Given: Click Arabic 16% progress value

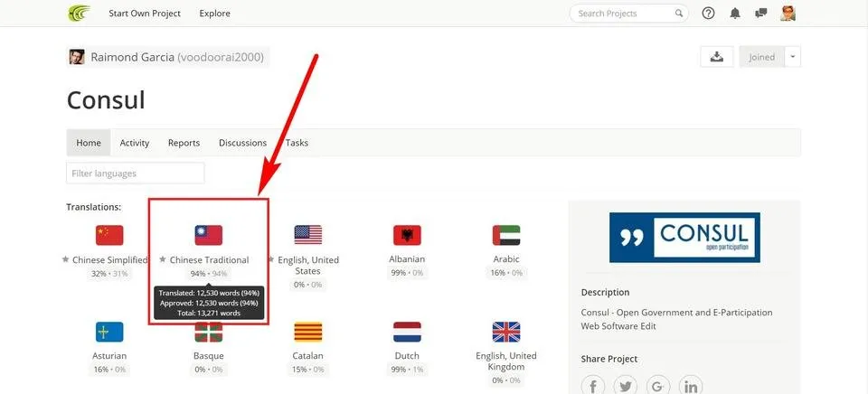Looking at the screenshot, I should 497,273.
